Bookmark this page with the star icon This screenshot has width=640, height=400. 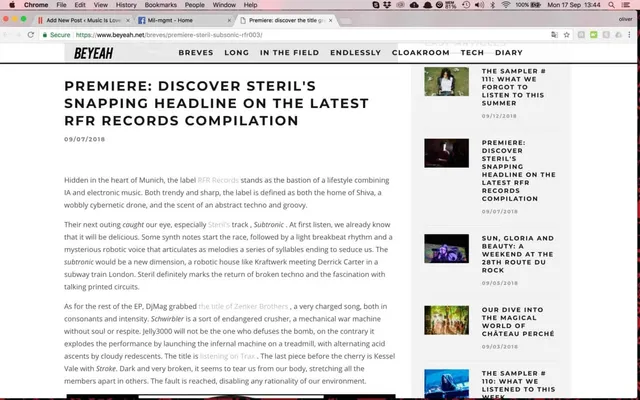567,35
